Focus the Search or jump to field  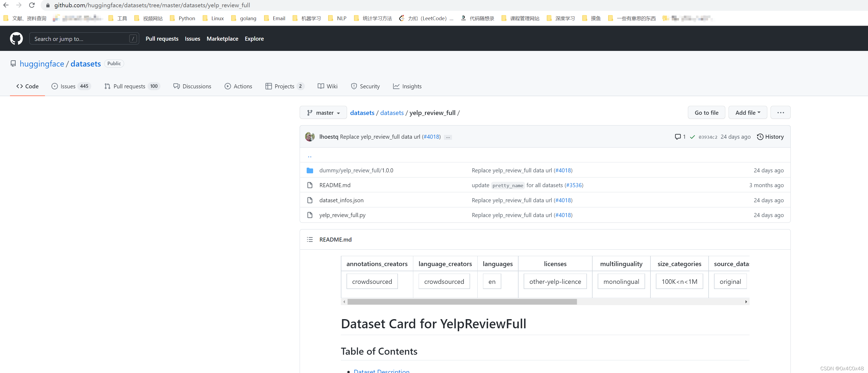[81, 39]
